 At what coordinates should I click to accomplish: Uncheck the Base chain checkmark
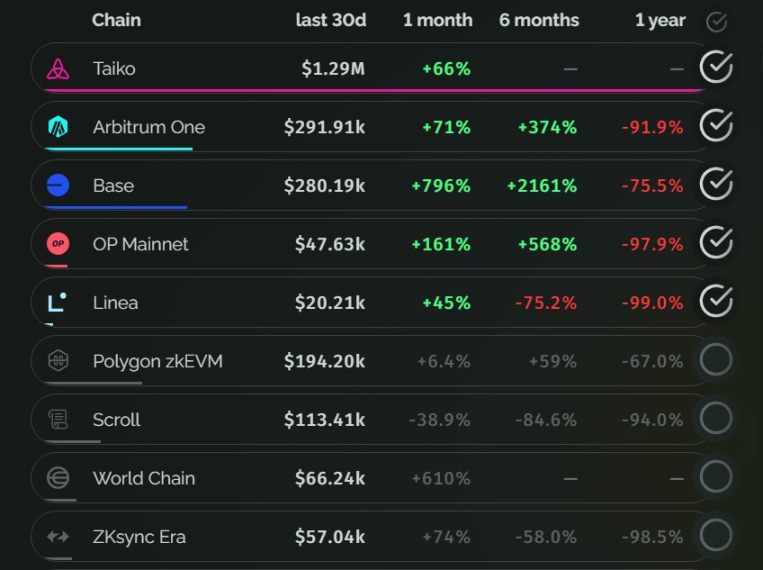[x=716, y=184]
